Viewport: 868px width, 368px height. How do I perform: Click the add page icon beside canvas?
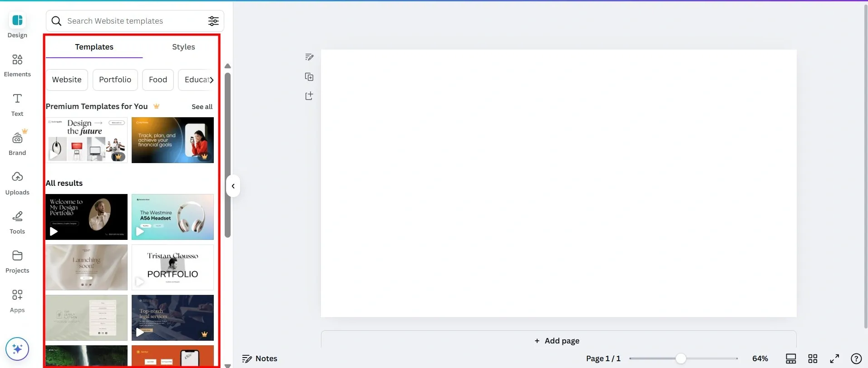pos(309,96)
